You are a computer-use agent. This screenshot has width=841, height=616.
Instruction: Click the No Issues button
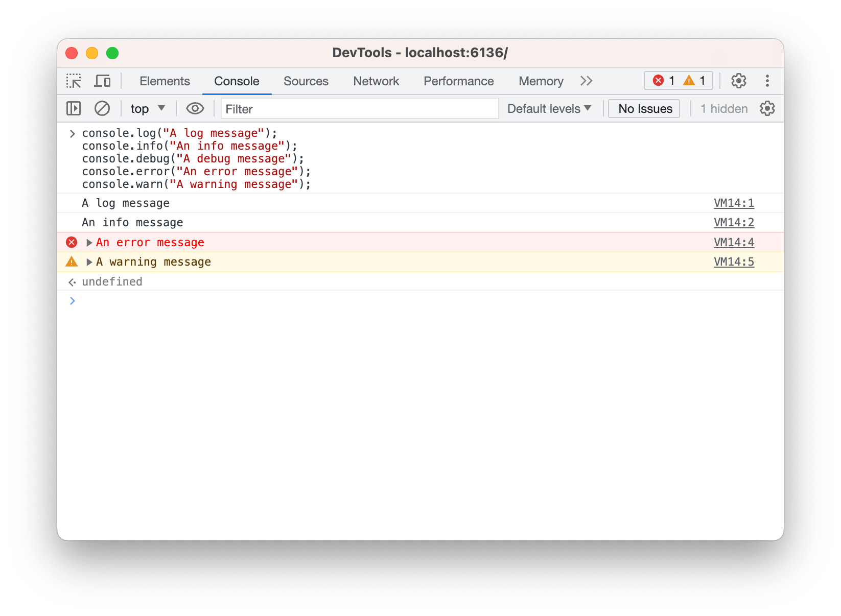click(644, 108)
